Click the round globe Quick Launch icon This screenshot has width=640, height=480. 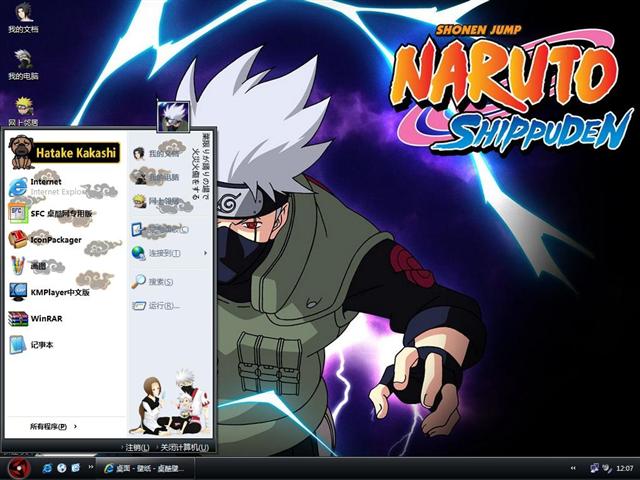pos(62,468)
